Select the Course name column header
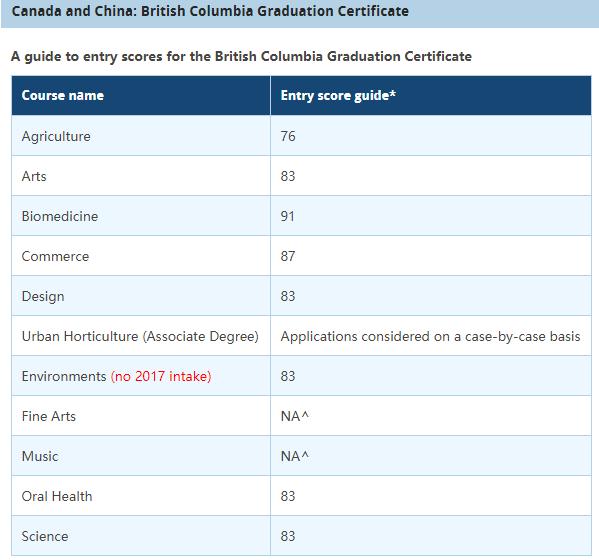The image size is (599, 560). click(x=141, y=95)
